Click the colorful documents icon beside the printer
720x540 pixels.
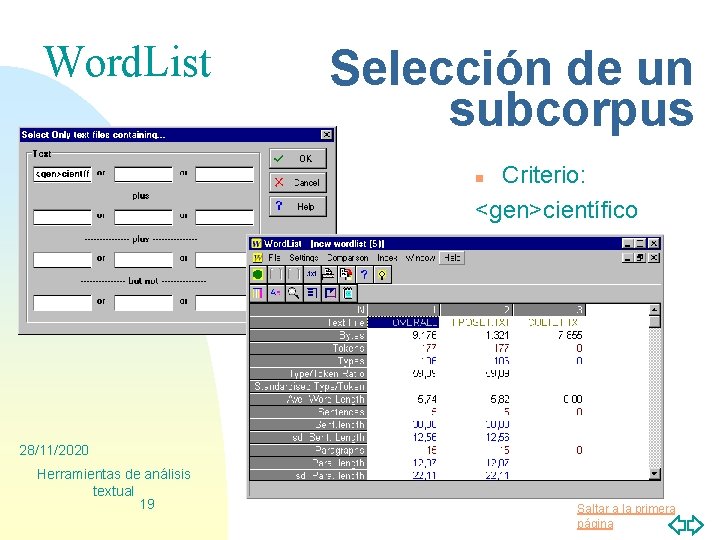[x=346, y=275]
